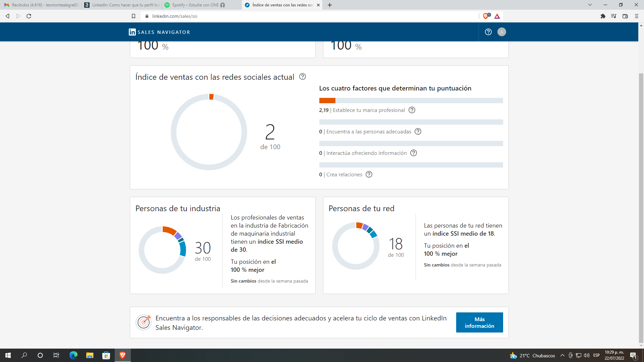This screenshot has width=644, height=362.
Task: Open Windows Start menu
Action: click(x=8, y=355)
